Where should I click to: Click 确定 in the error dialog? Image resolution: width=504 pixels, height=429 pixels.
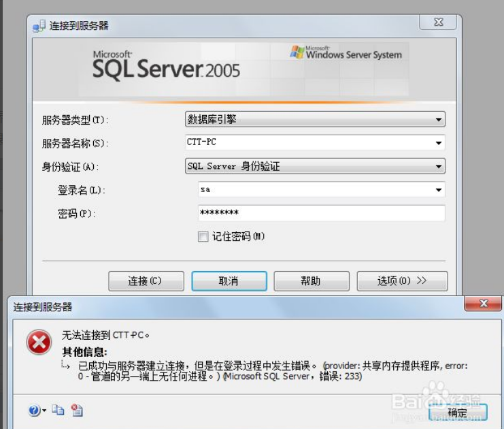[458, 412]
